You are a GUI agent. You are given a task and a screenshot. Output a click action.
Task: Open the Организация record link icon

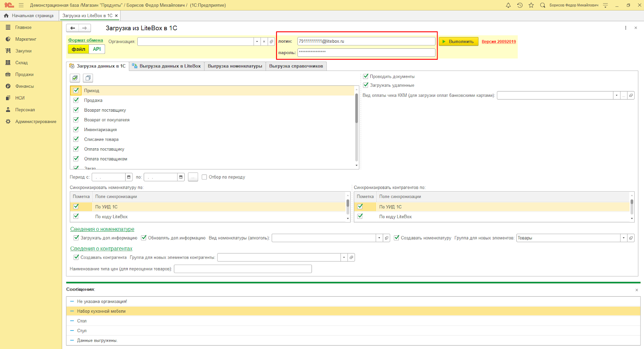[x=271, y=42]
